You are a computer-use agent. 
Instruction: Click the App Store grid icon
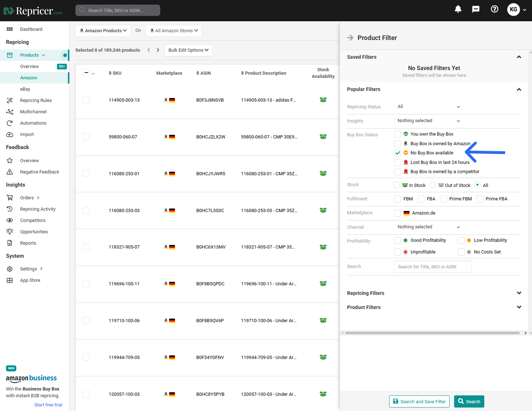coord(10,280)
